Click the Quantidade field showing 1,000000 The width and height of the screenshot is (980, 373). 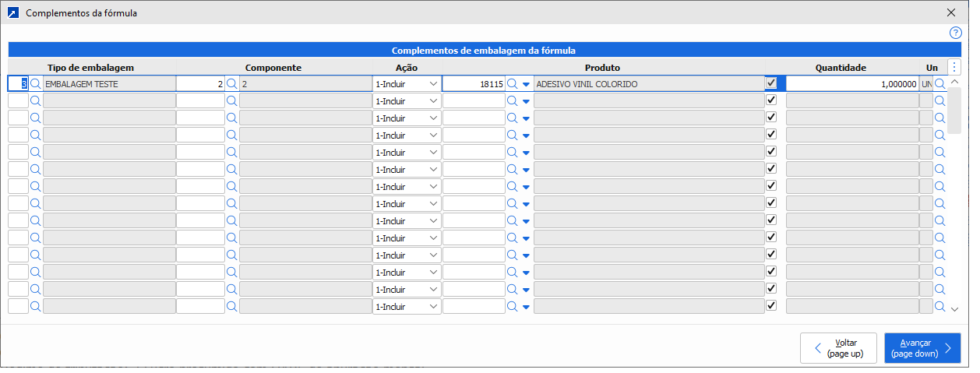coord(851,83)
